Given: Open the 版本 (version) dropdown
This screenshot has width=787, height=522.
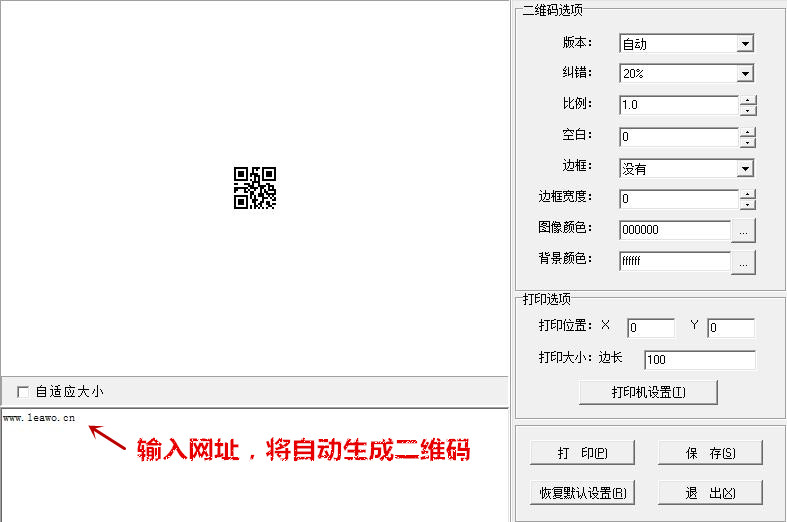Looking at the screenshot, I should pyautogui.click(x=745, y=44).
